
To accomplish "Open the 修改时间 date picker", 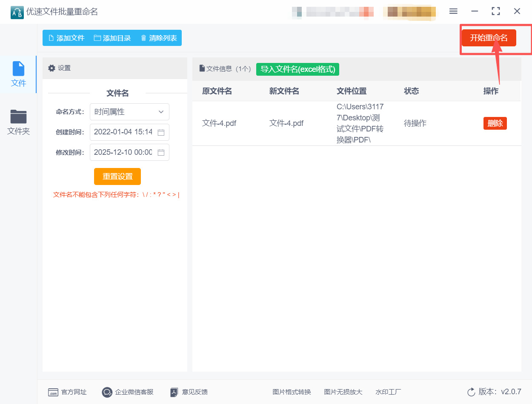I will [x=161, y=152].
